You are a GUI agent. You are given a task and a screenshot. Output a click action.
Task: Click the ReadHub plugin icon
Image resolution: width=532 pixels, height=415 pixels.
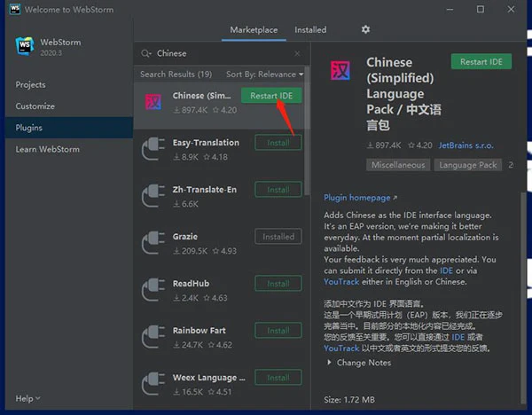(x=153, y=290)
